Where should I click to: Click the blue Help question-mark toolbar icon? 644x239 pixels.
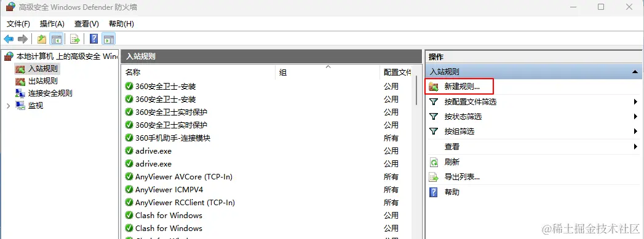93,39
